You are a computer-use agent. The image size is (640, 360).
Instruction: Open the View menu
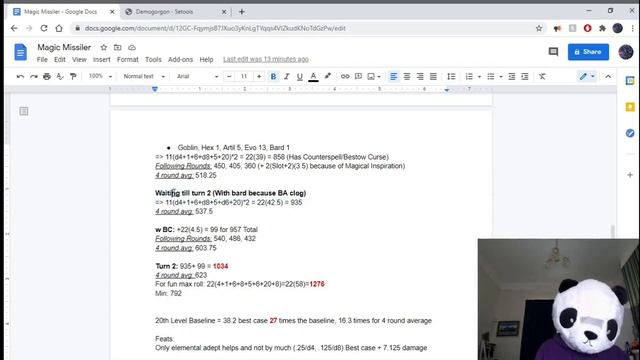coord(79,60)
